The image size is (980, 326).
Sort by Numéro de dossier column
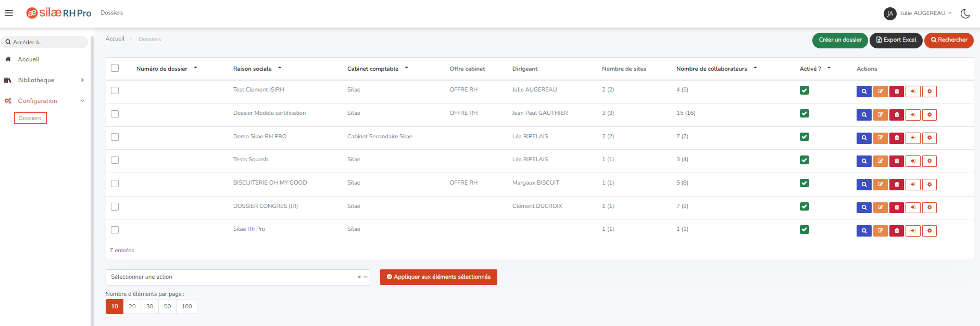[x=167, y=69]
